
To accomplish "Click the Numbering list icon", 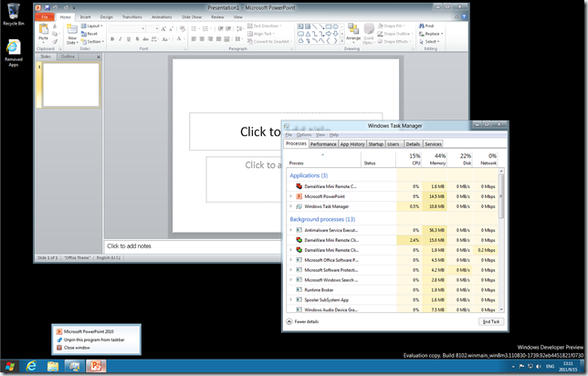I will [206, 29].
